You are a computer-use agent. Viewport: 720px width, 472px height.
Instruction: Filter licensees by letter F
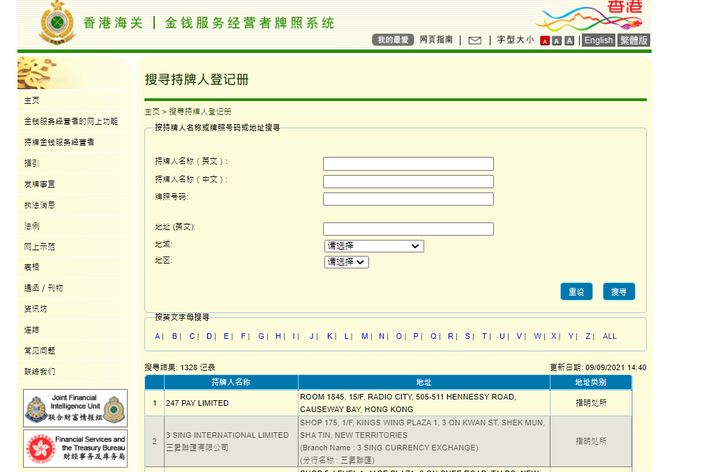(243, 336)
